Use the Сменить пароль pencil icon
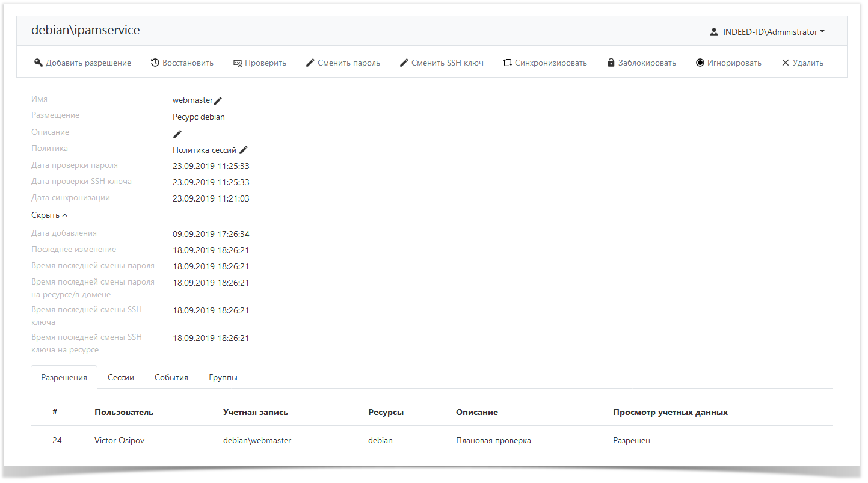The height and width of the screenshot is (483, 868). coord(310,62)
